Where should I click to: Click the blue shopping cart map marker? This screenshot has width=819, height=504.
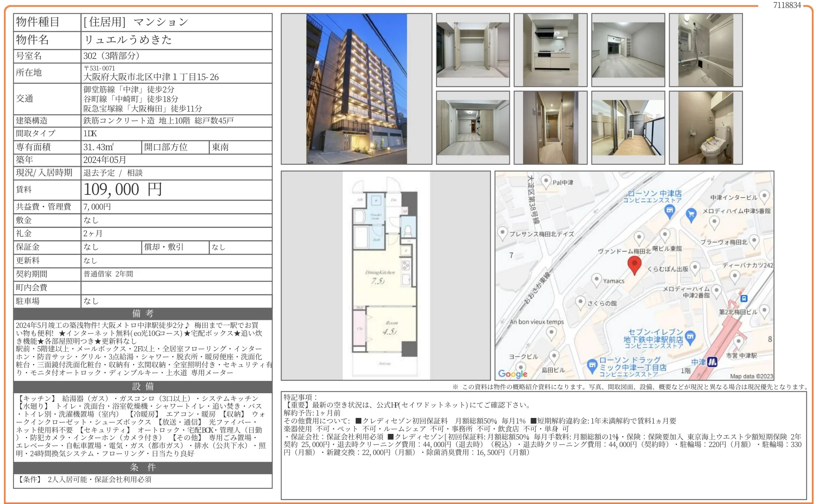(x=691, y=214)
